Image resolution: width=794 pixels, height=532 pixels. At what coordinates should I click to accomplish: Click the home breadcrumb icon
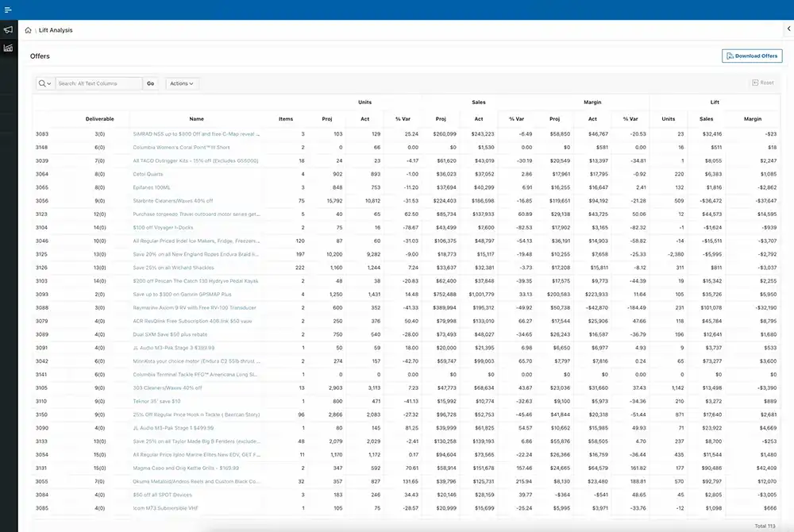[x=29, y=30]
